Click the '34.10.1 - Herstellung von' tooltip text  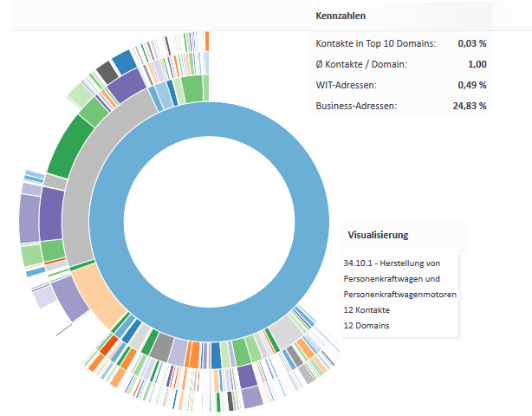(393, 263)
